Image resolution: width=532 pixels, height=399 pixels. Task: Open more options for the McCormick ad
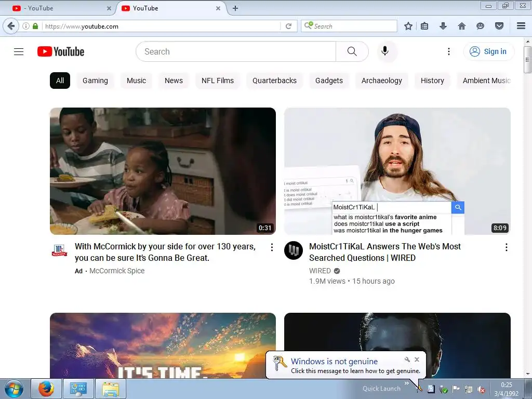point(272,247)
